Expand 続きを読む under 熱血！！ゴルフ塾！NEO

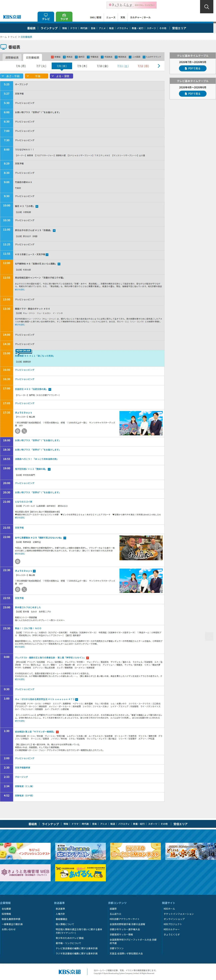coord(20,647)
